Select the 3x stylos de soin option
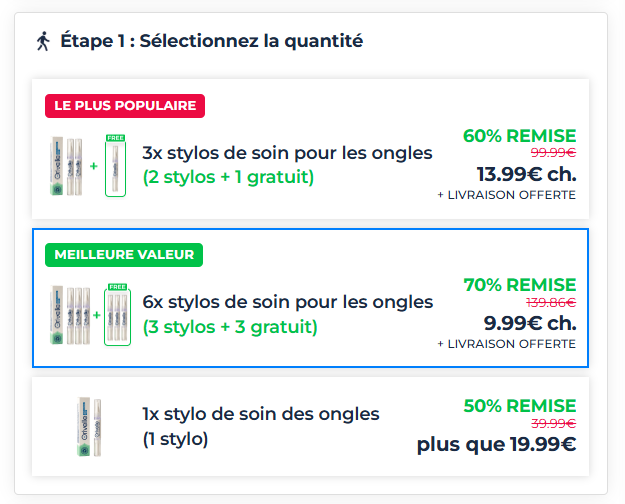The height and width of the screenshot is (504, 625). tap(287, 153)
